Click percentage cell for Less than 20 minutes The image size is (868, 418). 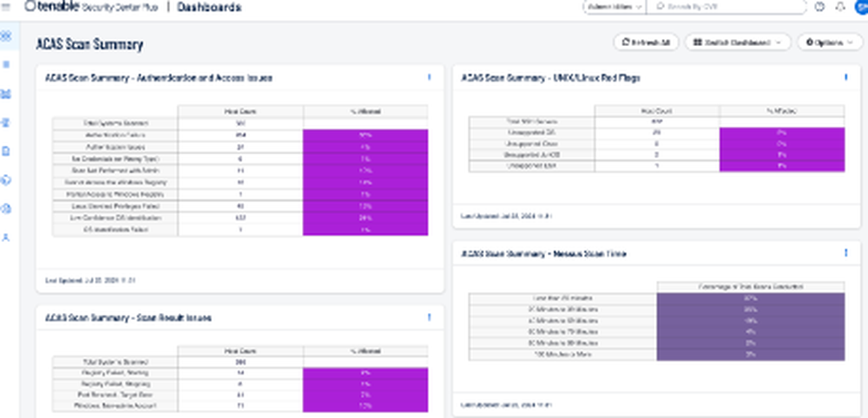[x=751, y=298]
